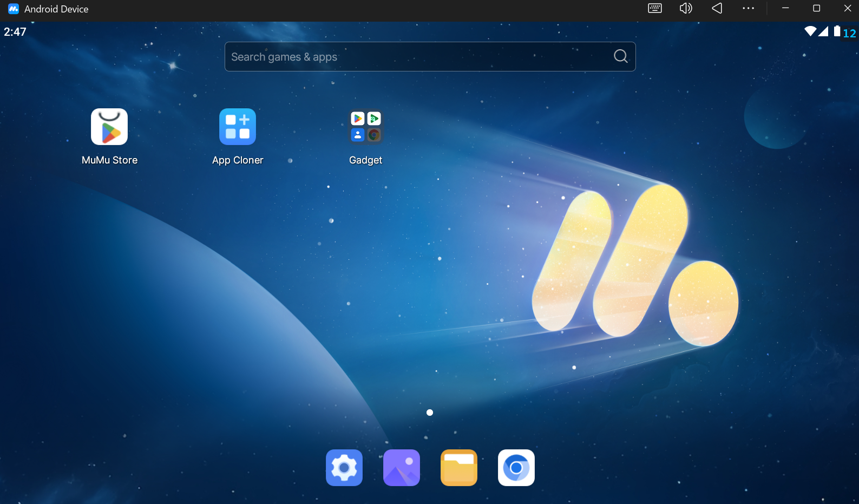Launch the browser app in the dock
Screen dimensions: 859x504
(x=516, y=468)
